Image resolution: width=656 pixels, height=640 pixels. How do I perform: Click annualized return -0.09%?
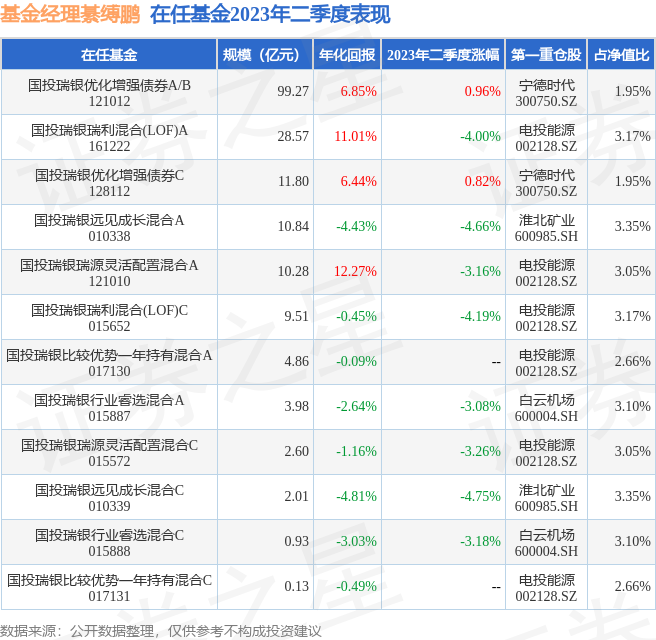(356, 361)
